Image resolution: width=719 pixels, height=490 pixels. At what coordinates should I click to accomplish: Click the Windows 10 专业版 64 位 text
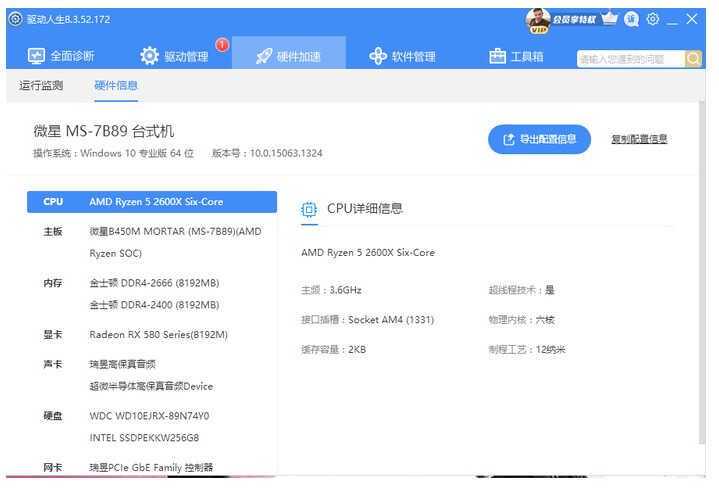(x=137, y=153)
